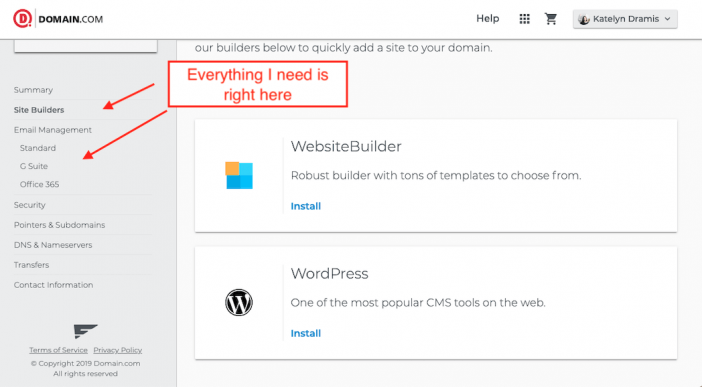Click the Domain.com logo
702x387 pixels.
click(x=58, y=19)
